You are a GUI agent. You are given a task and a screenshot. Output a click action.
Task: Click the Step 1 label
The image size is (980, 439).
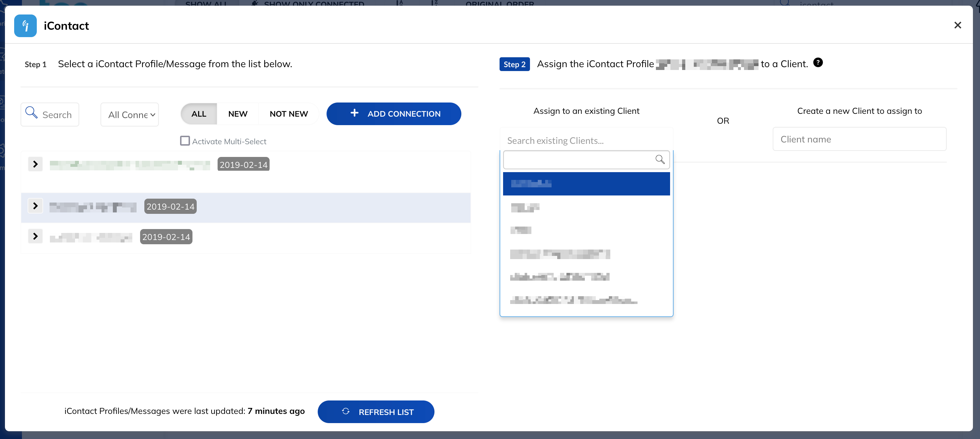point(35,64)
